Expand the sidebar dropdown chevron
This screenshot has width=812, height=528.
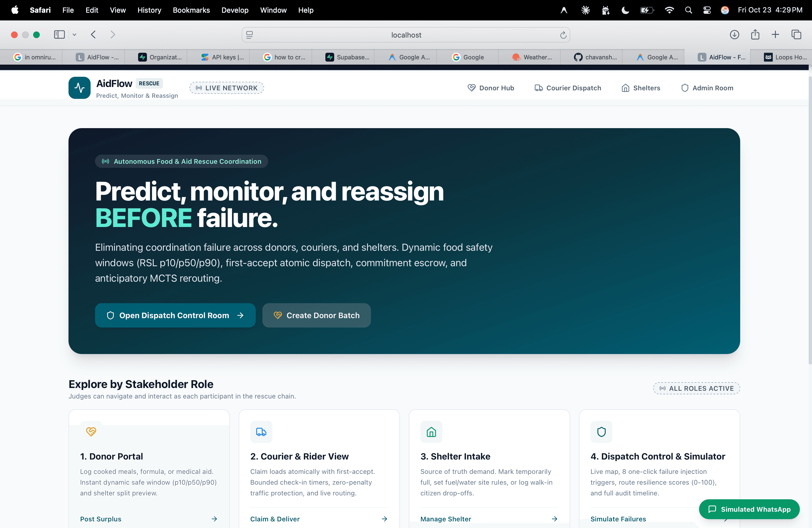pos(74,35)
